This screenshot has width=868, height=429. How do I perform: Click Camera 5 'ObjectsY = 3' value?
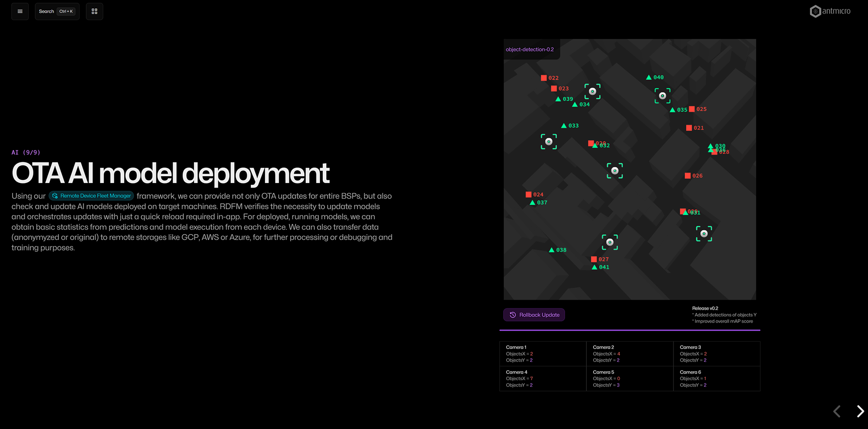pos(606,385)
